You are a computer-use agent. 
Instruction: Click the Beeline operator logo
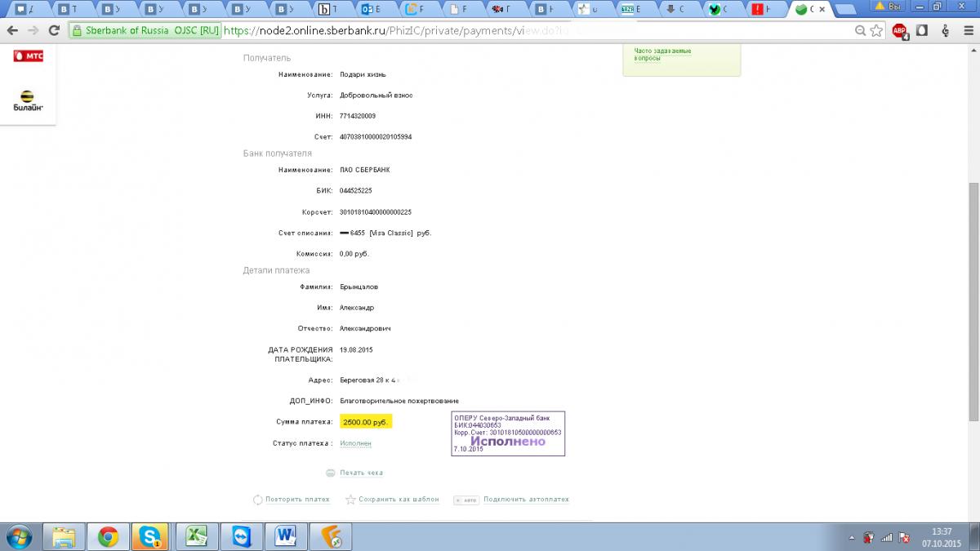(x=28, y=100)
